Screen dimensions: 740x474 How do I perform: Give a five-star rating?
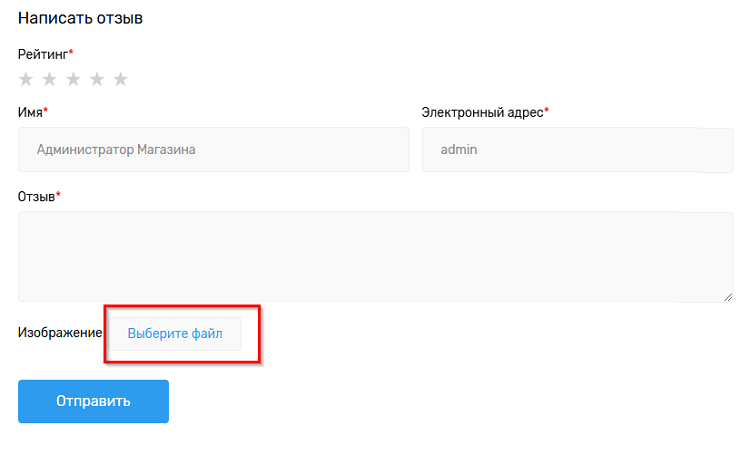[120, 79]
